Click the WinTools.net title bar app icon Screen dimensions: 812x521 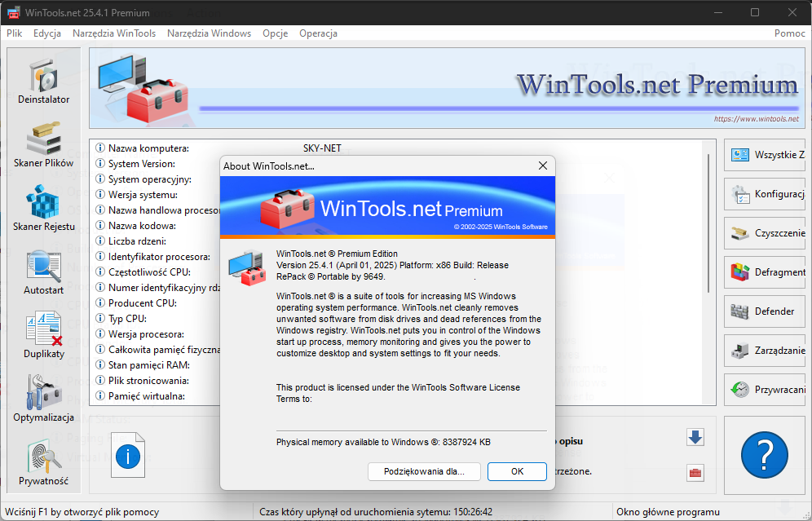[13, 12]
